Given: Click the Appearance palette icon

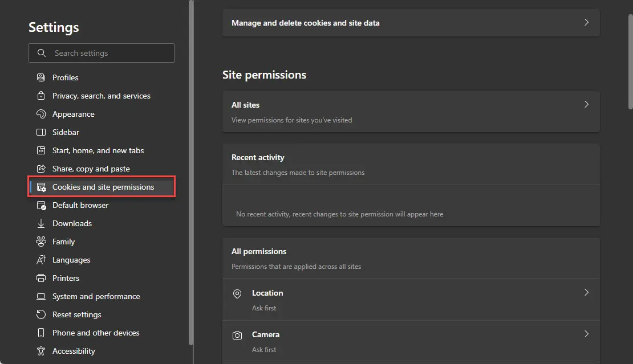Looking at the screenshot, I should [40, 114].
